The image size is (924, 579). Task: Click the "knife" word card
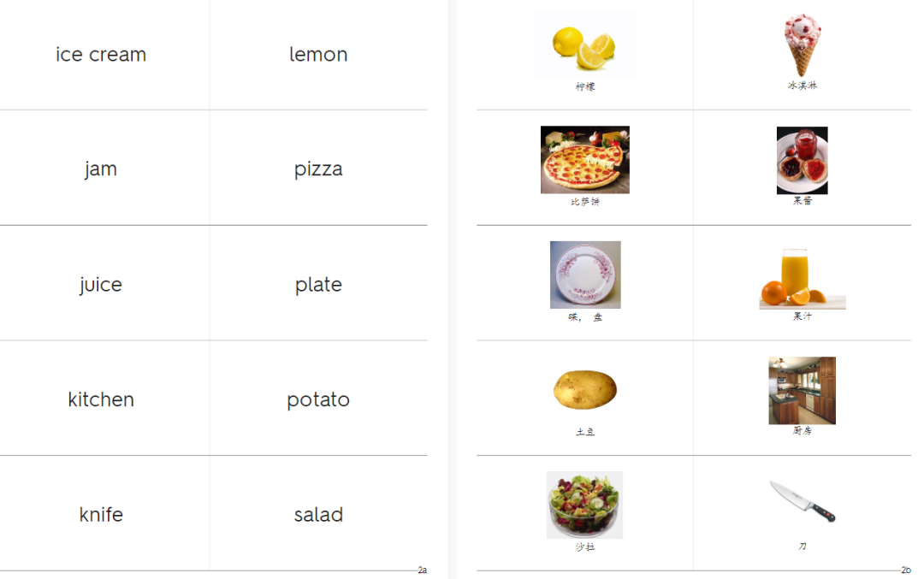[101, 514]
